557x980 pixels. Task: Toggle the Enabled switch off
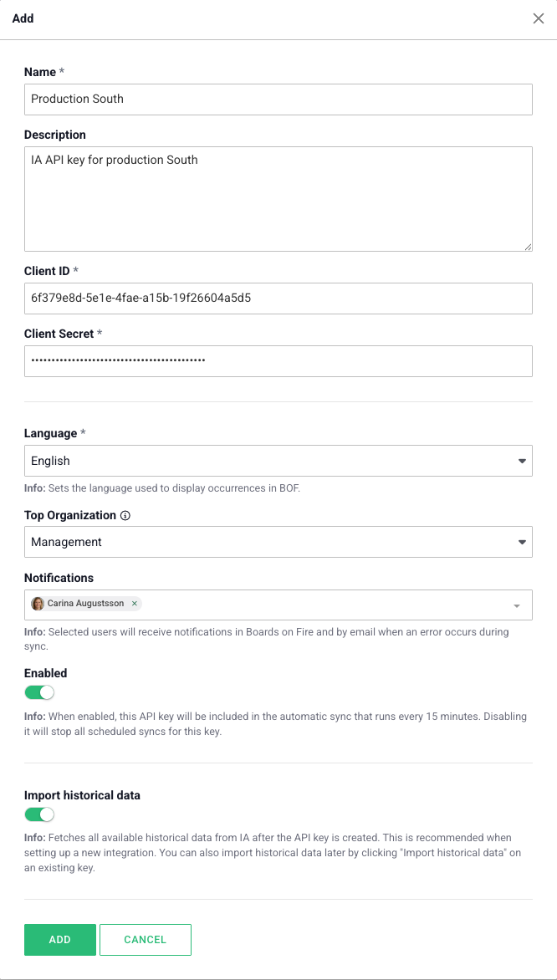click(x=39, y=692)
